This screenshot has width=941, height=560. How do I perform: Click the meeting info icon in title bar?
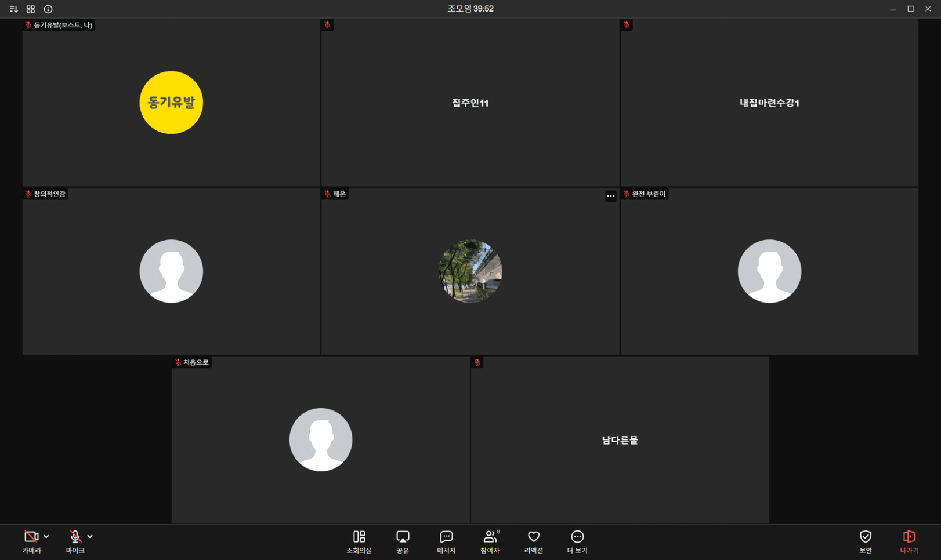click(48, 9)
